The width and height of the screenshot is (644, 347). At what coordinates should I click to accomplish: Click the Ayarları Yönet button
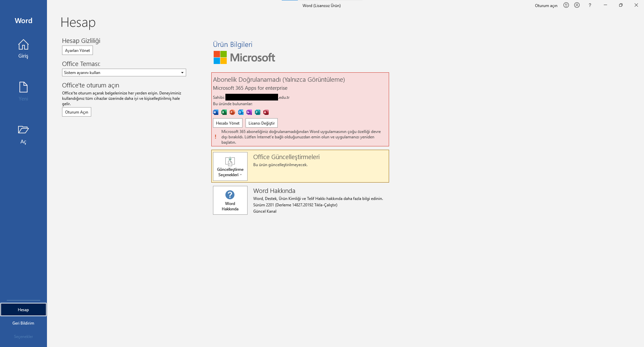(x=77, y=51)
